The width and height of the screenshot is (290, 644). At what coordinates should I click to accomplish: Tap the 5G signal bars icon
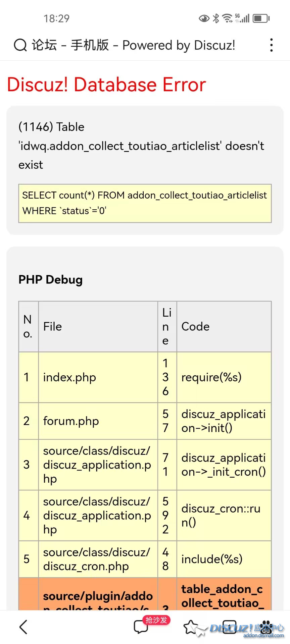[x=242, y=18]
